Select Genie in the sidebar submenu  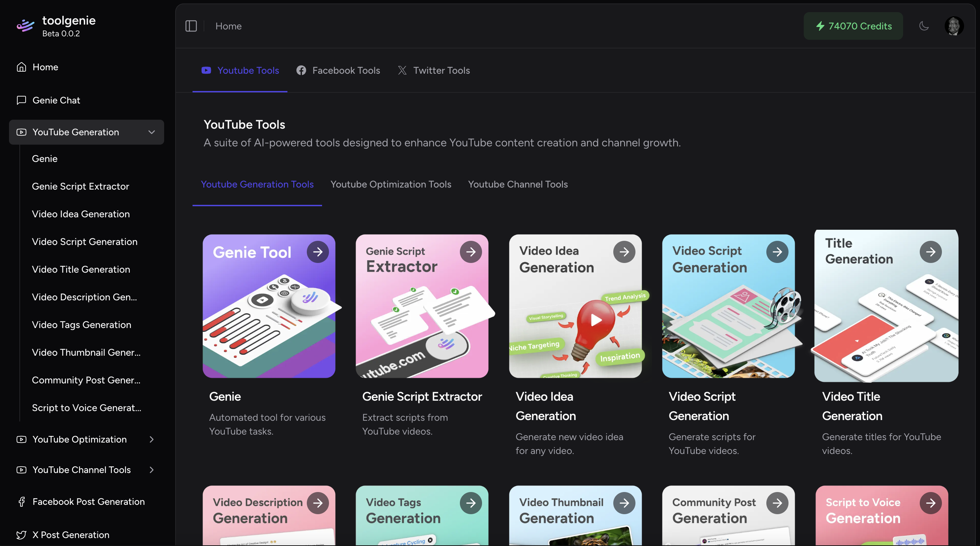(45, 158)
